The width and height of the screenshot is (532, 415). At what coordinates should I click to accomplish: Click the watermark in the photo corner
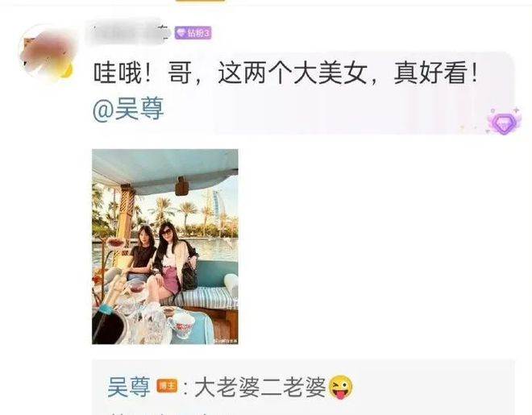click(x=226, y=341)
